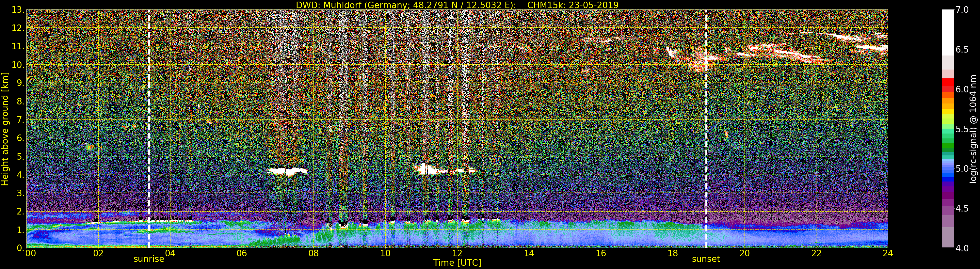Viewport: 980px width, 269px height.
Task: Select time-axis tick label '16'
Action: tap(601, 253)
